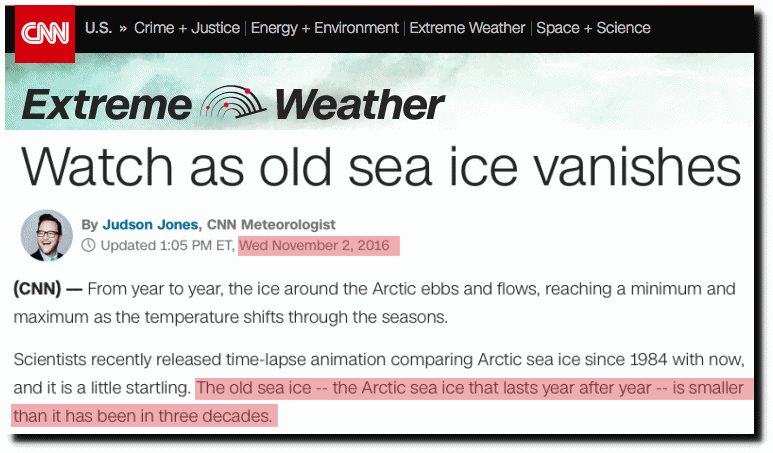Click the double-arrow separator after U.S.
This screenshot has width=773, height=453.
pyautogui.click(x=123, y=29)
